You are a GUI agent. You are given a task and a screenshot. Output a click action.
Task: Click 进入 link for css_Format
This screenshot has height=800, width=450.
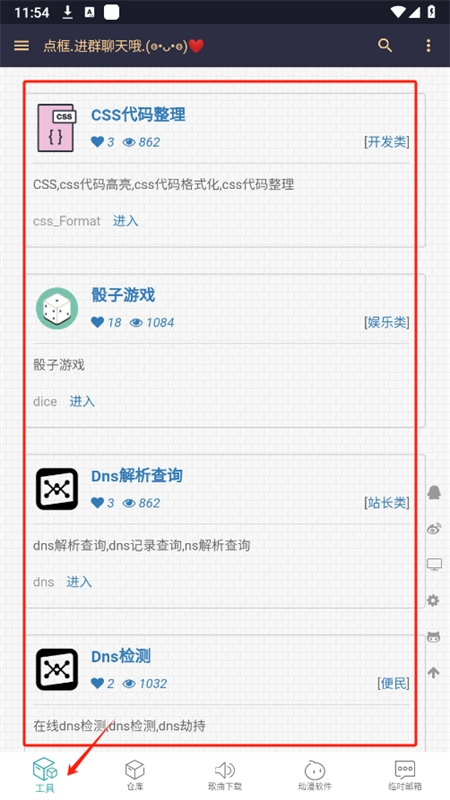pyautogui.click(x=126, y=221)
